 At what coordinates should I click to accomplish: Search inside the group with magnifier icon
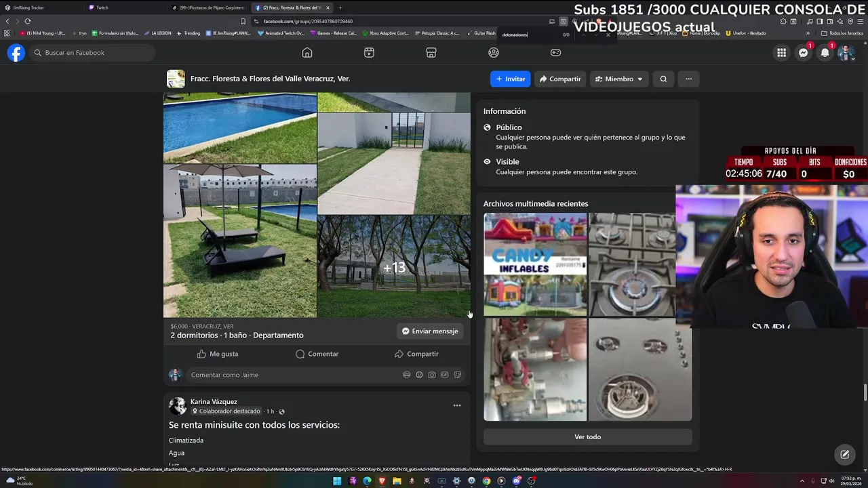[663, 79]
